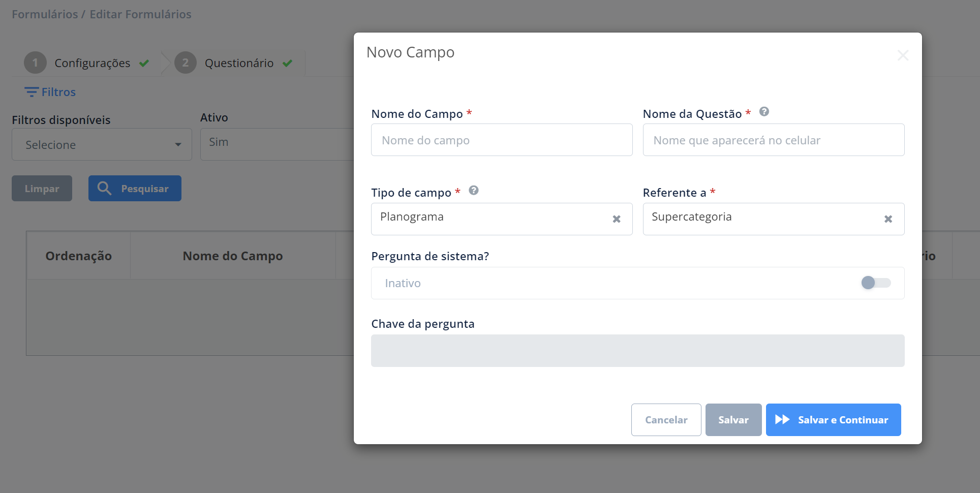980x493 pixels.
Task: Toggle the Pergunta de sistema switch
Action: 876,283
